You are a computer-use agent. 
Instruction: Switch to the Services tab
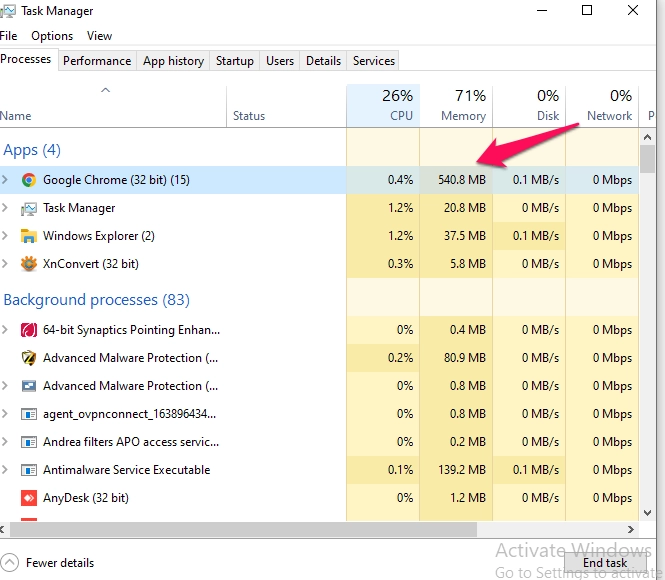pos(374,61)
